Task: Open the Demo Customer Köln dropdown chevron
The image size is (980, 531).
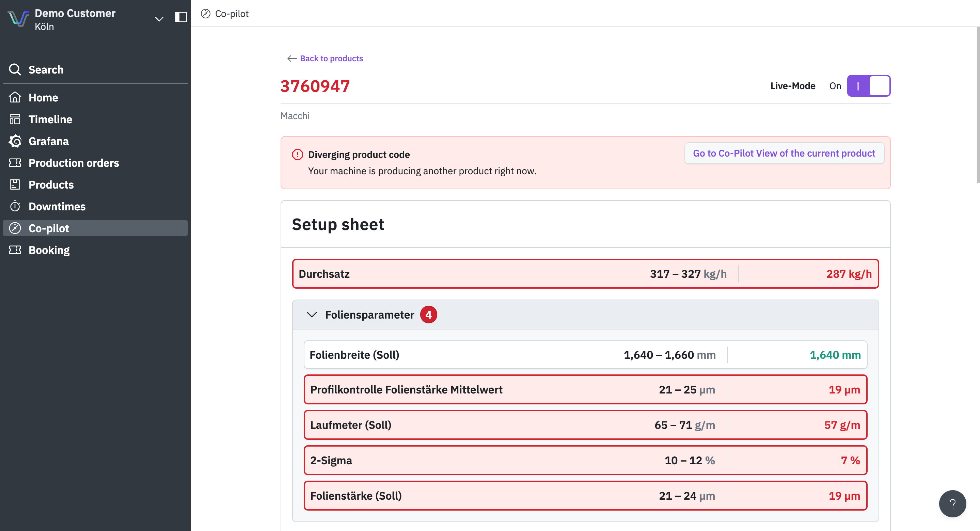Action: coord(159,19)
